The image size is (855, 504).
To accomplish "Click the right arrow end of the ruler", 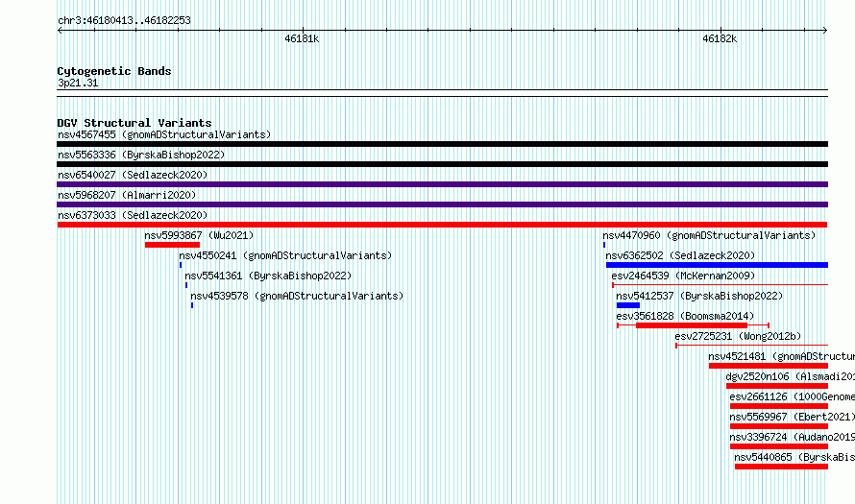I will pyautogui.click(x=825, y=31).
